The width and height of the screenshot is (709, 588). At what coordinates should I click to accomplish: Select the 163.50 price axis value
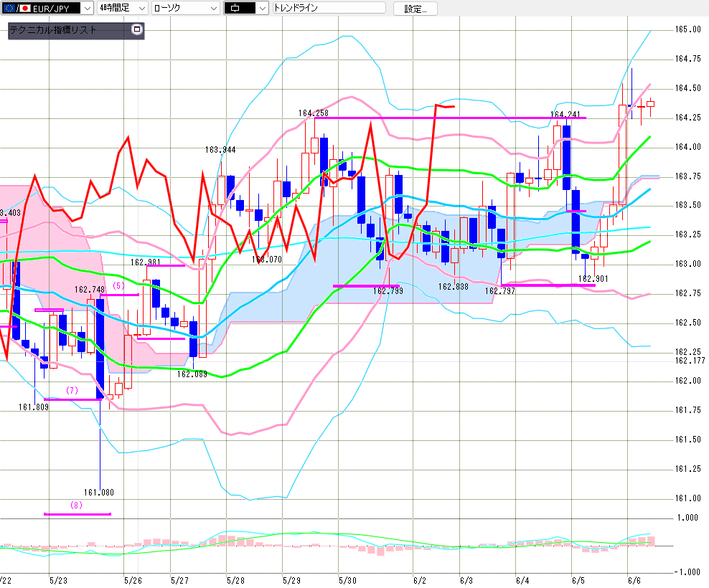(x=687, y=205)
